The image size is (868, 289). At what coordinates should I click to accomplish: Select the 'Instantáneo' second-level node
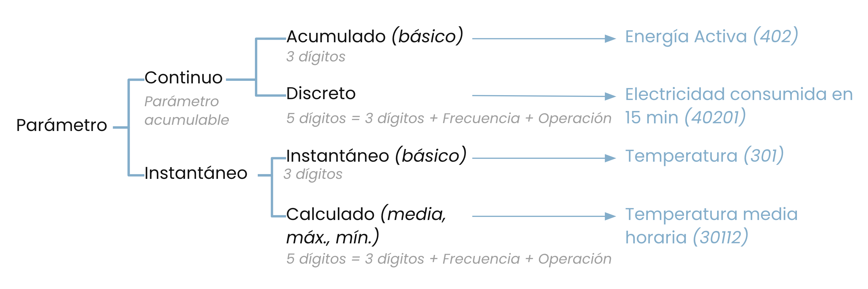pos(196,173)
